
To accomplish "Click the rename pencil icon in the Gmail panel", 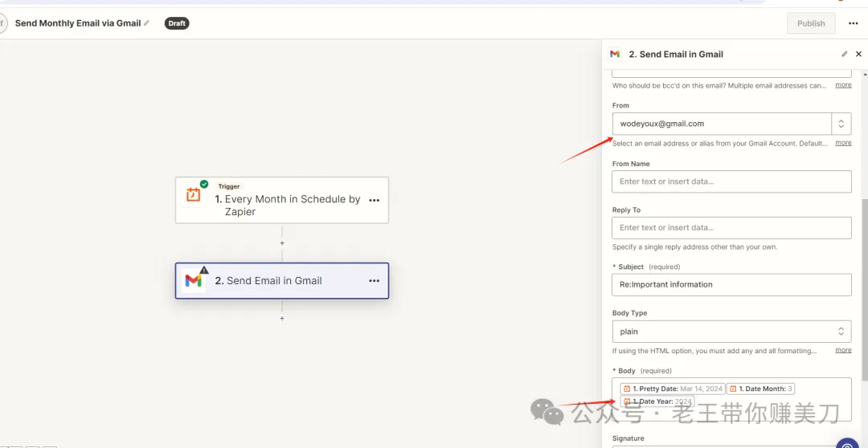I will [844, 55].
